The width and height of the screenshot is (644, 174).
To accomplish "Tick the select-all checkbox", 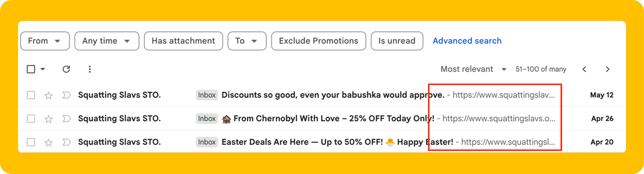I will click(31, 69).
